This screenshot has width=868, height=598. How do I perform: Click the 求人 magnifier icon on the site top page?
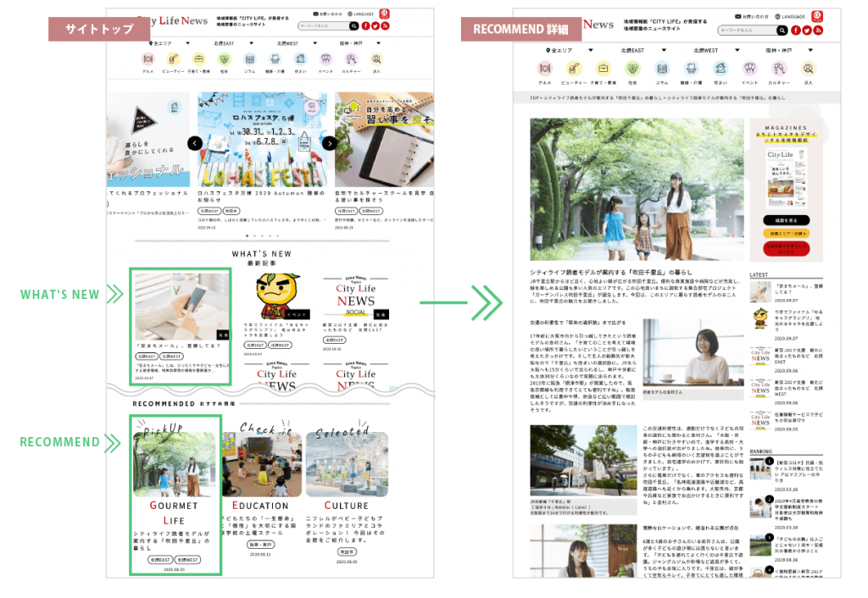coord(376,59)
